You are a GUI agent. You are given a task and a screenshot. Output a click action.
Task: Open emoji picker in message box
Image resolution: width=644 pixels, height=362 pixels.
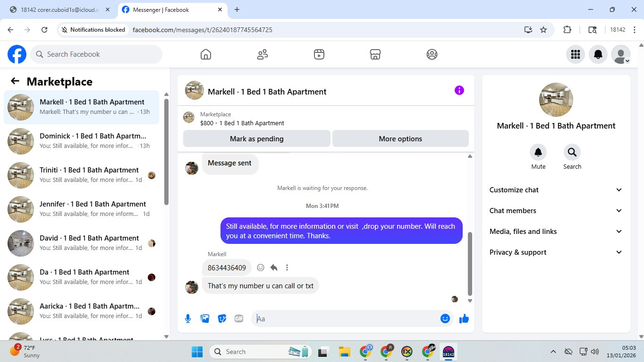[x=445, y=319]
